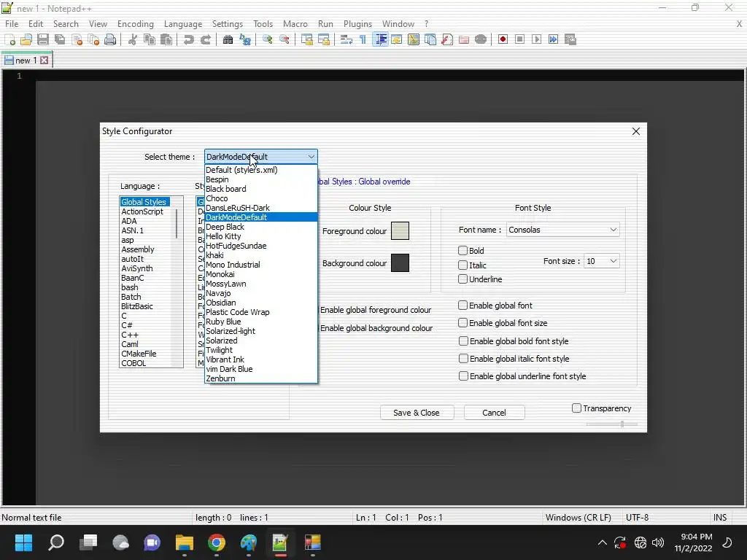Open Chrome from the taskbar
This screenshot has height=560, width=747.
(x=216, y=542)
